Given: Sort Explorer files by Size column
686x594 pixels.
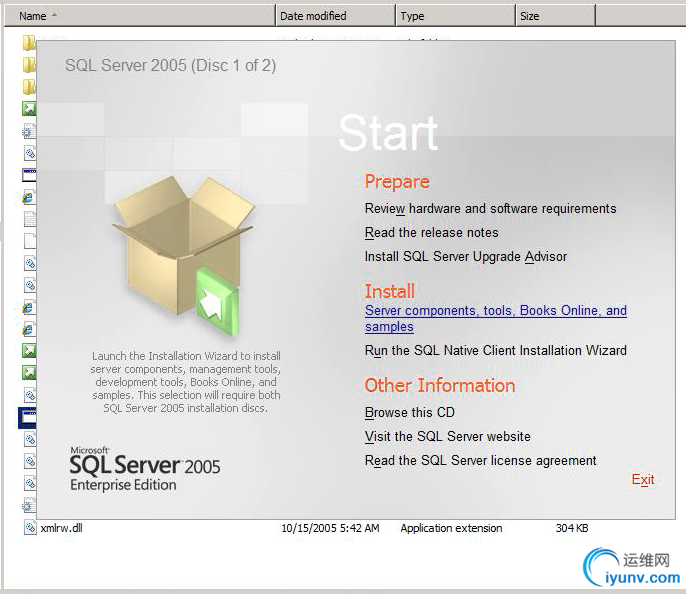Looking at the screenshot, I should click(x=555, y=16).
